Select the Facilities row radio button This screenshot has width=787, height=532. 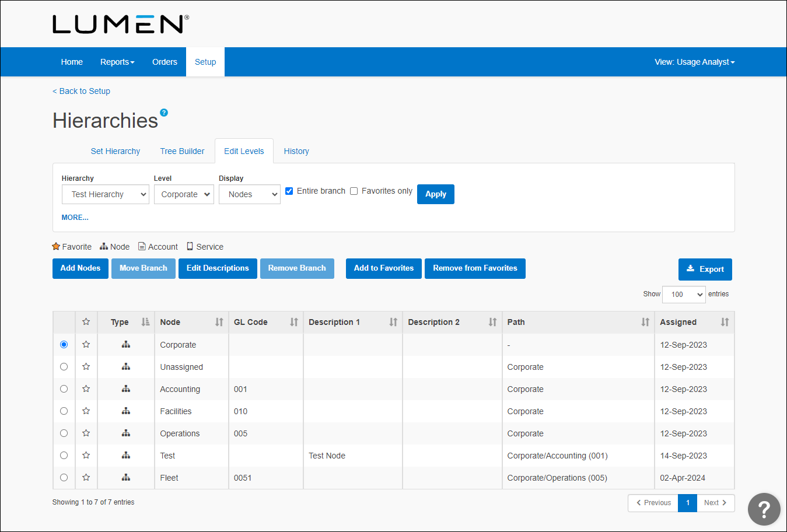tap(64, 411)
